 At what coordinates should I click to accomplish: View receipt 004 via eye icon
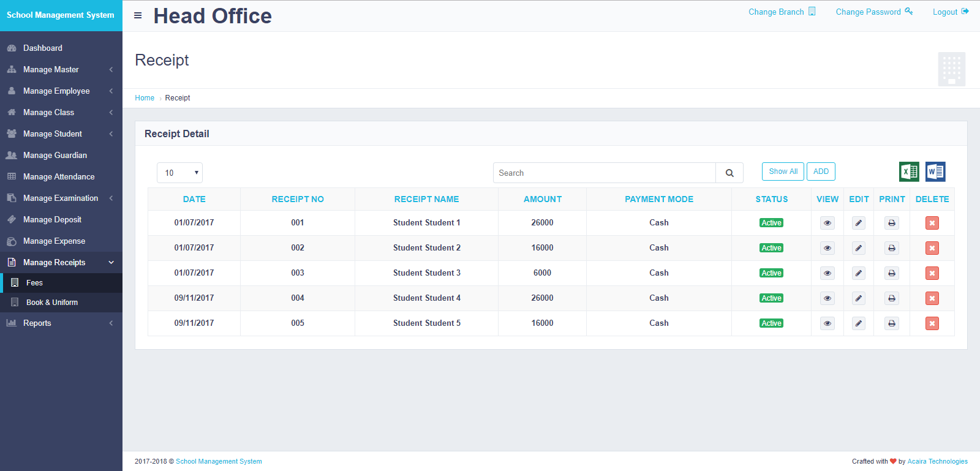827,298
